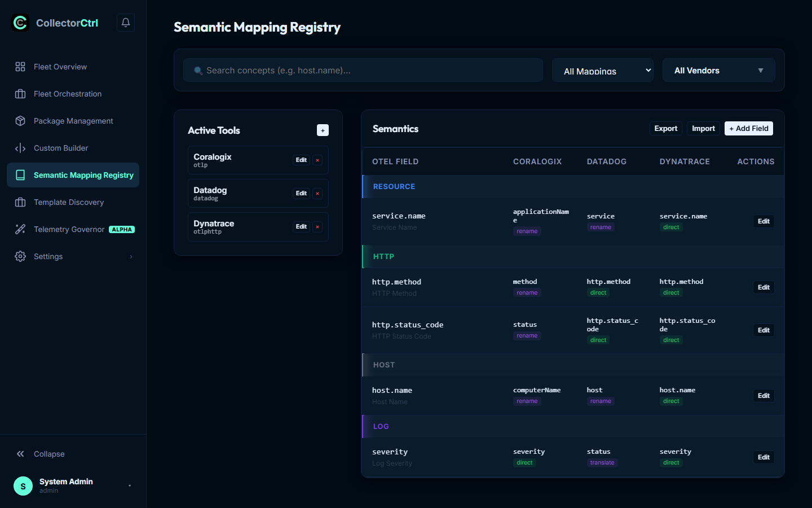Click the System Admin avatar
The image size is (812, 508).
[23, 486]
